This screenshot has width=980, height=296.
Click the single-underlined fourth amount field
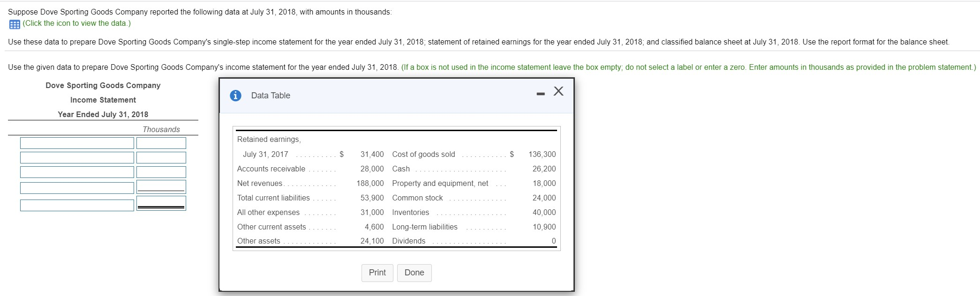pos(161,187)
